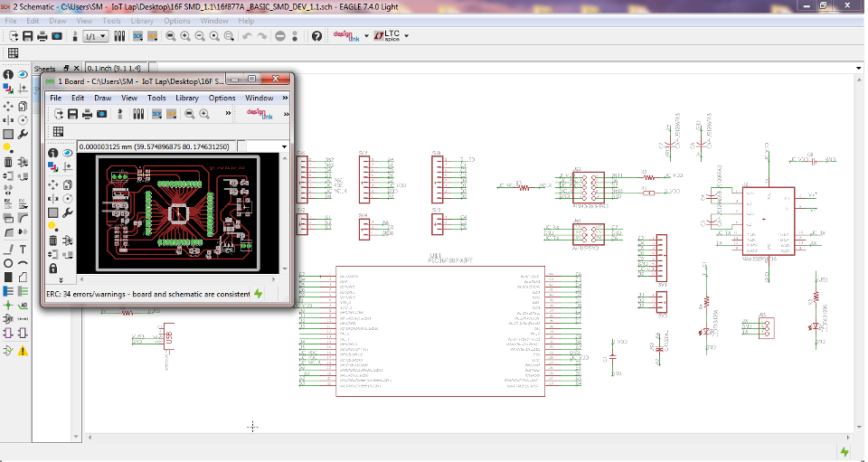Select Circle tool in Schematic left toolbar
Viewport: 868px width, 462px height.
click(8, 264)
